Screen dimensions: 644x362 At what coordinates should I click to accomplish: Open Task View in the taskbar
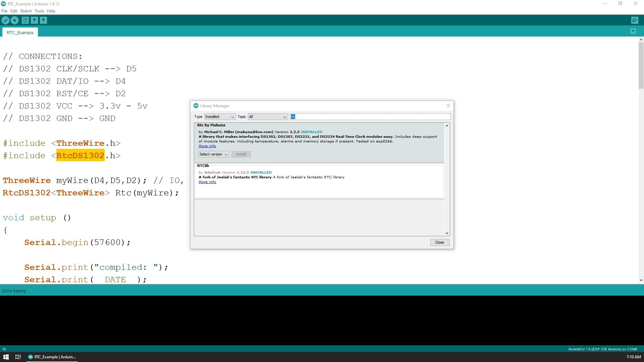click(18, 357)
